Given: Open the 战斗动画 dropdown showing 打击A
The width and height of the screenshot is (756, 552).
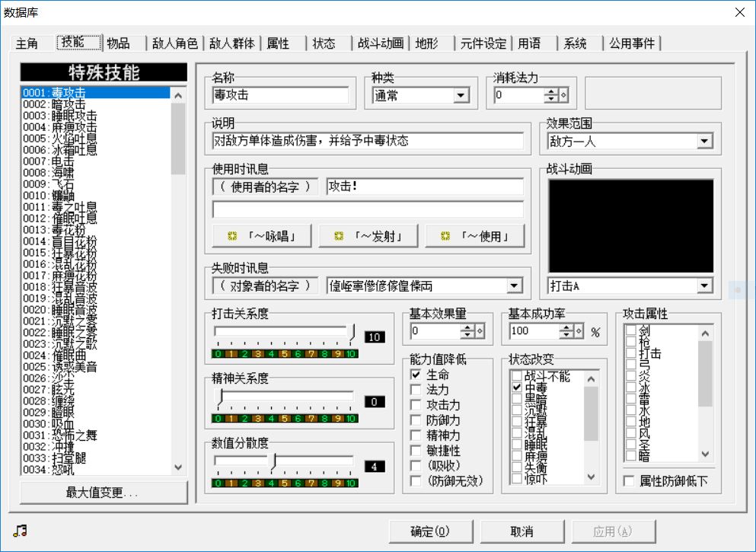Looking at the screenshot, I should 704,286.
